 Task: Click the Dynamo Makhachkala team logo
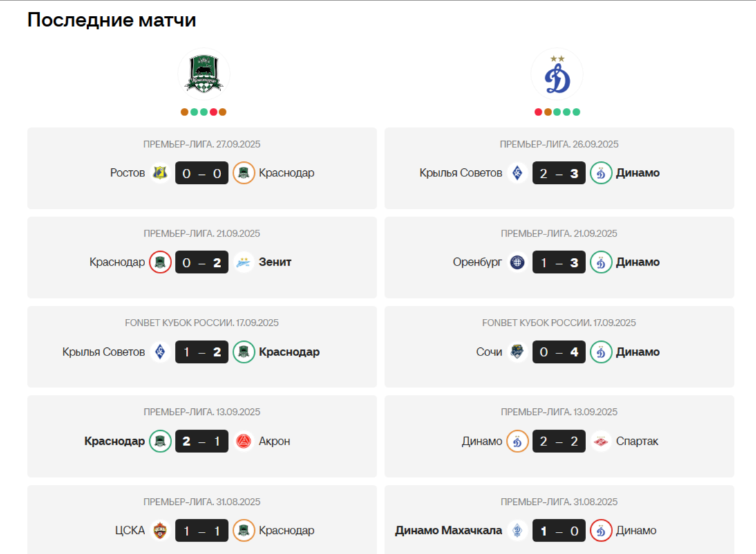(518, 531)
